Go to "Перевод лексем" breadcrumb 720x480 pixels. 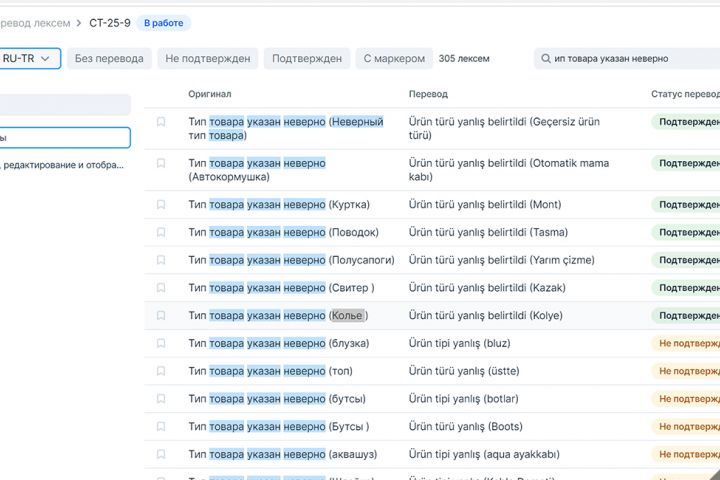click(37, 23)
